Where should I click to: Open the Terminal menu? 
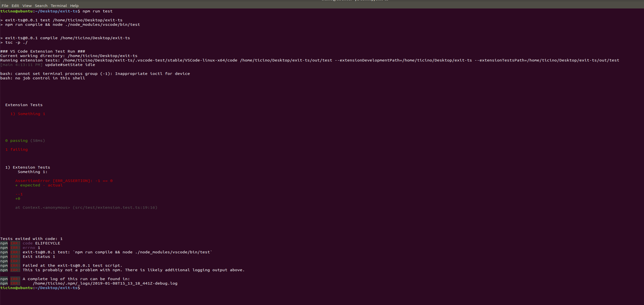59,6
